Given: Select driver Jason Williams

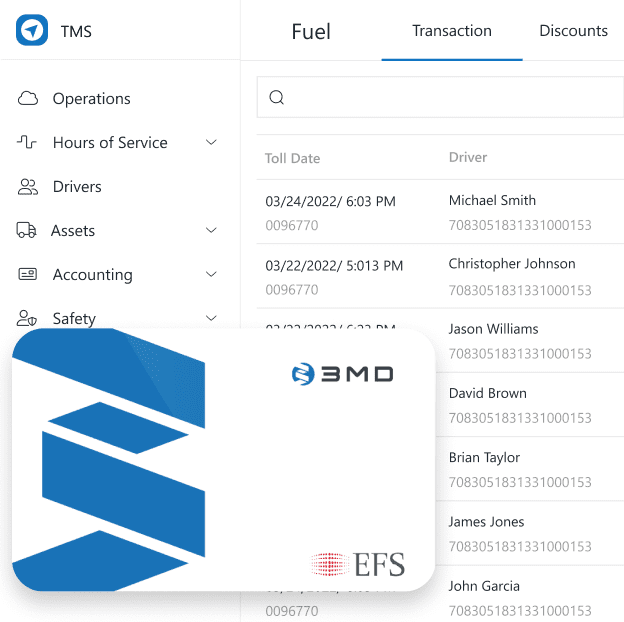Looking at the screenshot, I should [x=493, y=329].
